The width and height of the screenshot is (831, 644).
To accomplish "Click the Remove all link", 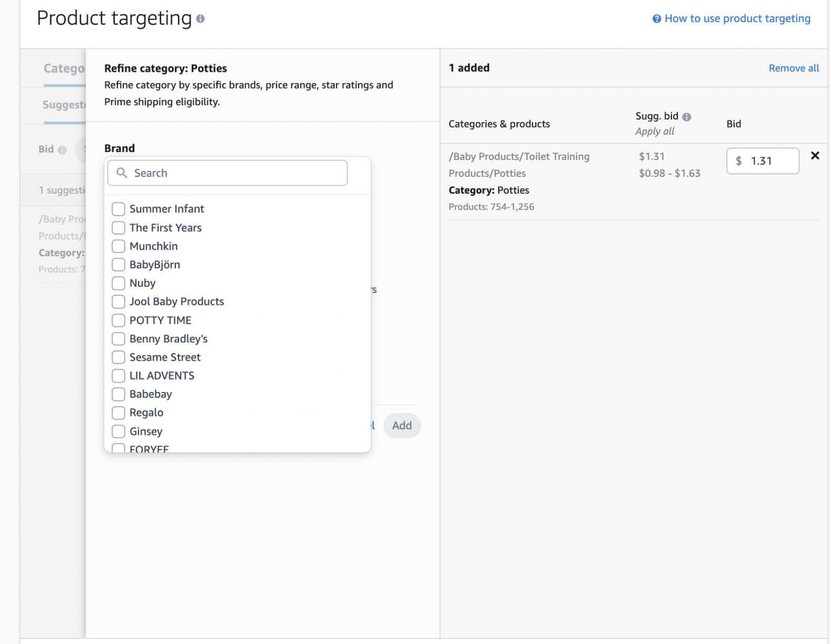I will [x=793, y=68].
